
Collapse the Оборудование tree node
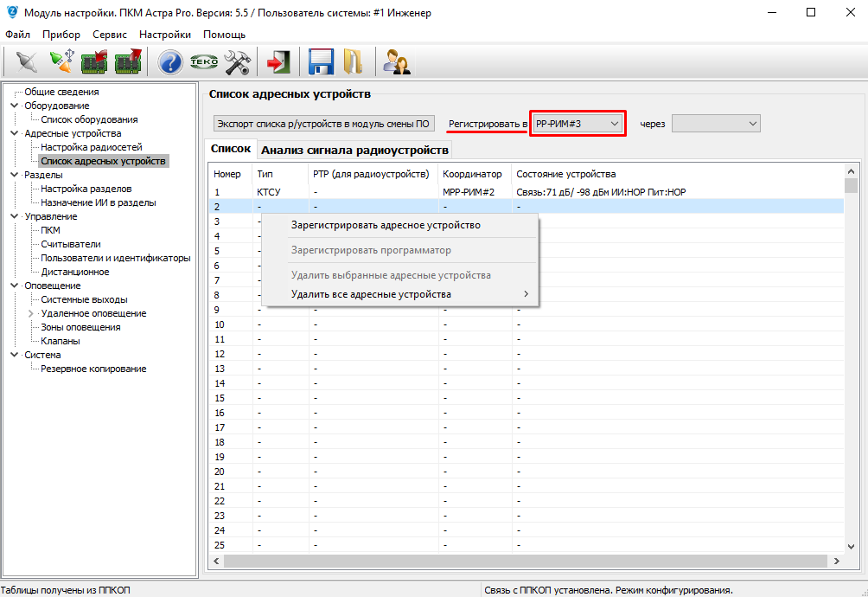tap(14, 106)
